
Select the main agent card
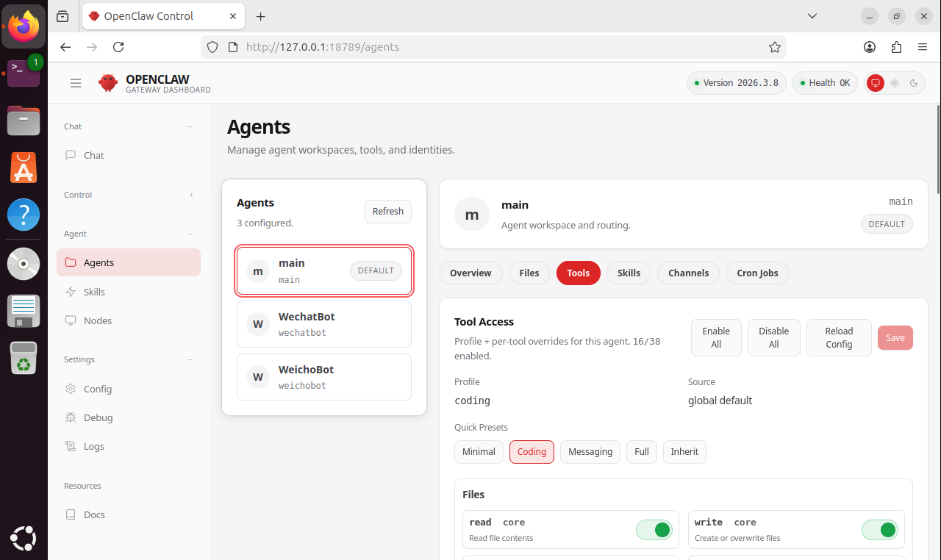[x=324, y=270]
